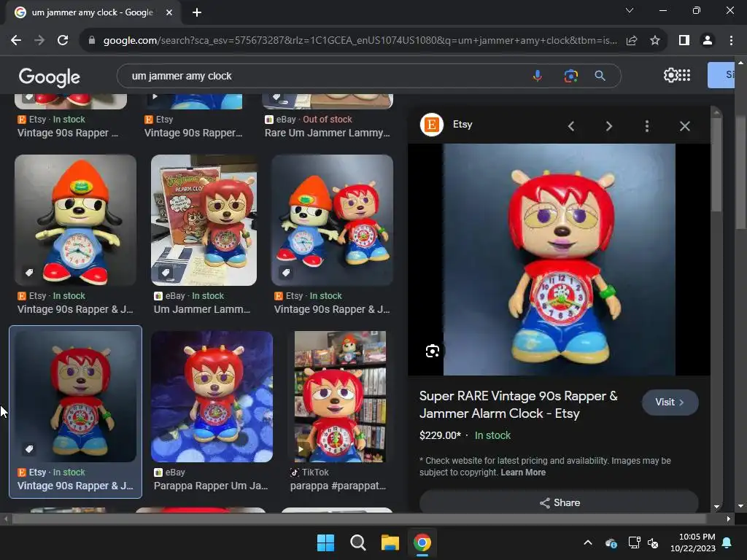Open Windows Start menu

point(326,542)
